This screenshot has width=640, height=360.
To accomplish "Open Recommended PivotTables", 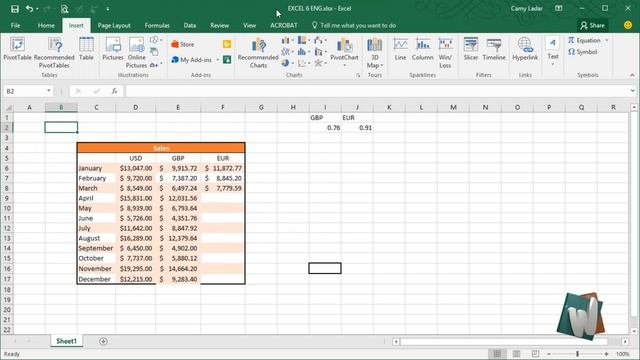I will (x=54, y=53).
